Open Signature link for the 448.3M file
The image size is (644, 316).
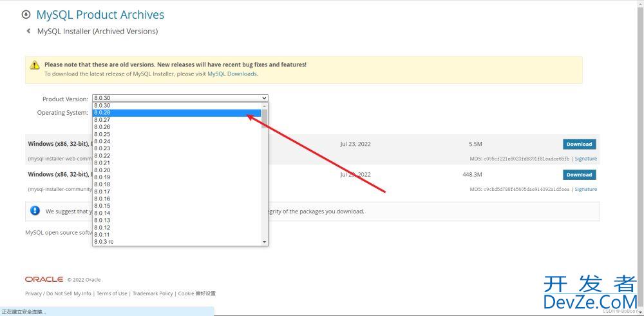pos(585,189)
